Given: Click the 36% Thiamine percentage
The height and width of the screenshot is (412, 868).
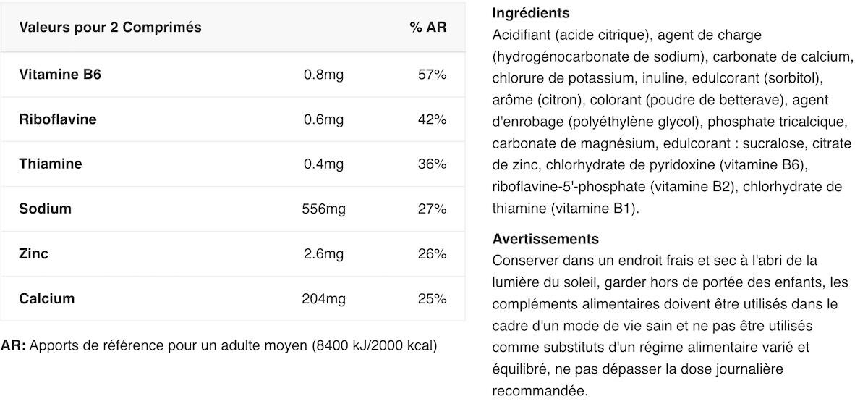Looking at the screenshot, I should coord(433,164).
